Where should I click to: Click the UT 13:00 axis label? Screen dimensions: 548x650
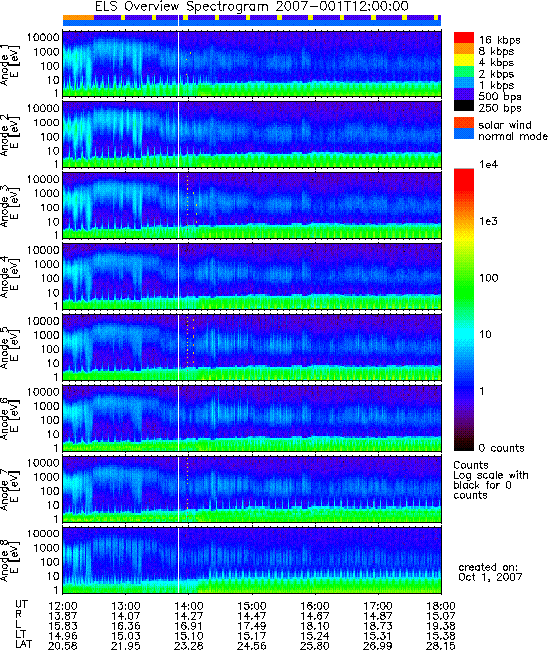pyautogui.click(x=126, y=606)
